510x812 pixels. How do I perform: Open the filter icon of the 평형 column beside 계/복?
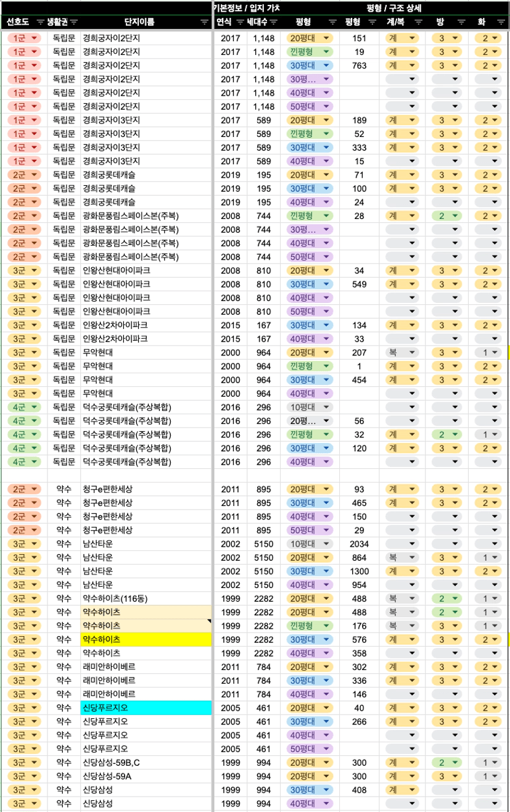click(372, 22)
